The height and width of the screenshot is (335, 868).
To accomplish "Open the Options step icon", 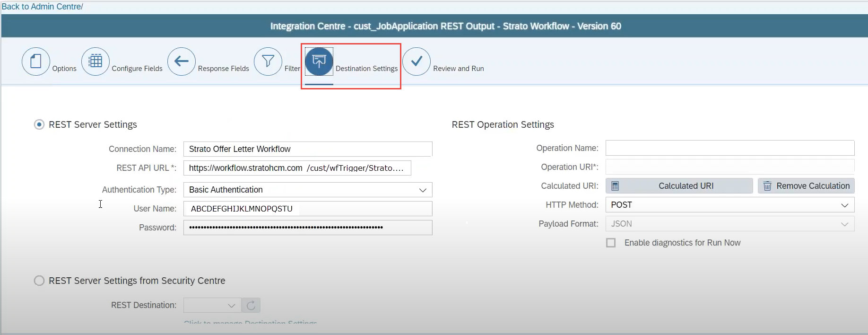I will pos(36,62).
